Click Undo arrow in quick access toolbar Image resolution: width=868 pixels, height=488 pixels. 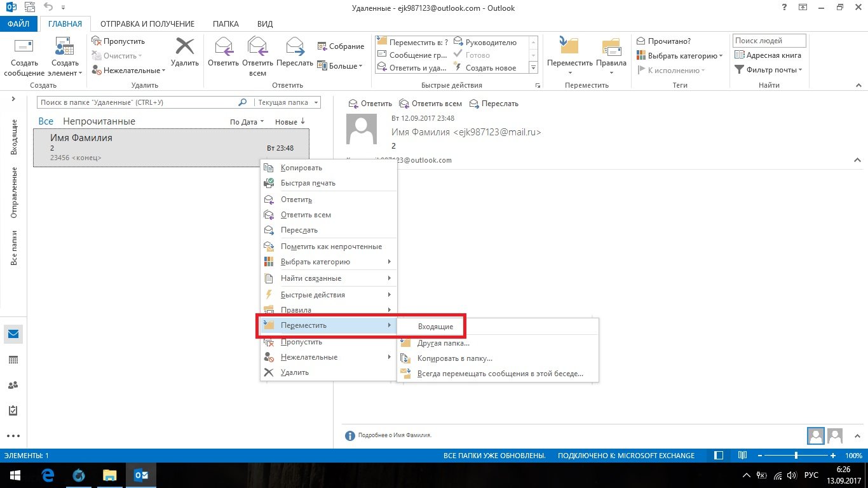click(x=48, y=8)
